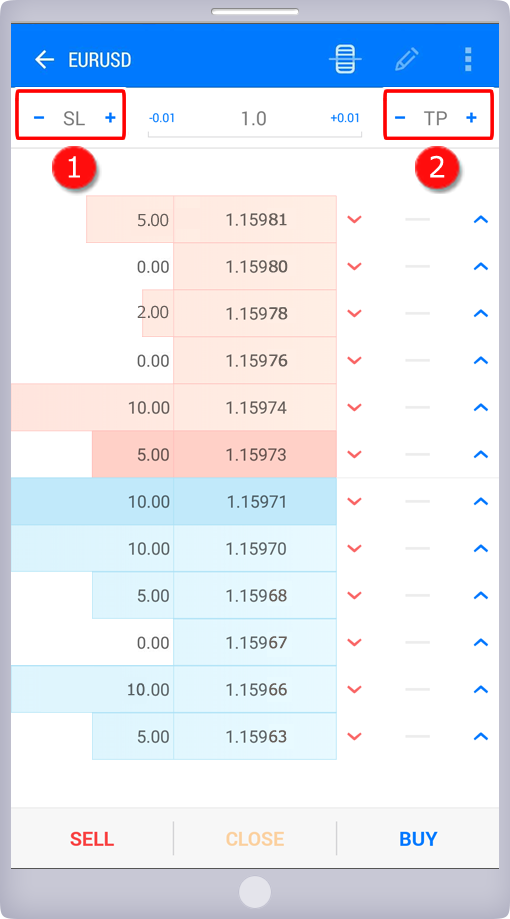Viewport: 510px width, 919px height.
Task: Tap the SELL button
Action: coord(92,839)
